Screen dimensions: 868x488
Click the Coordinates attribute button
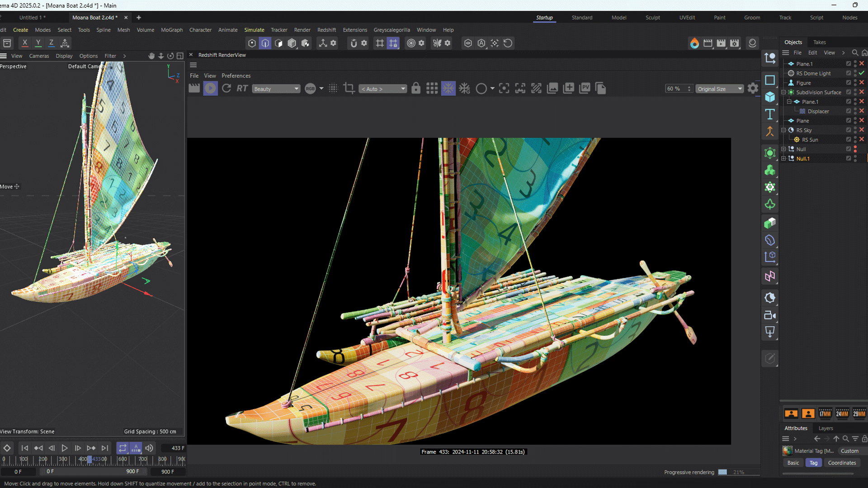coord(842,463)
